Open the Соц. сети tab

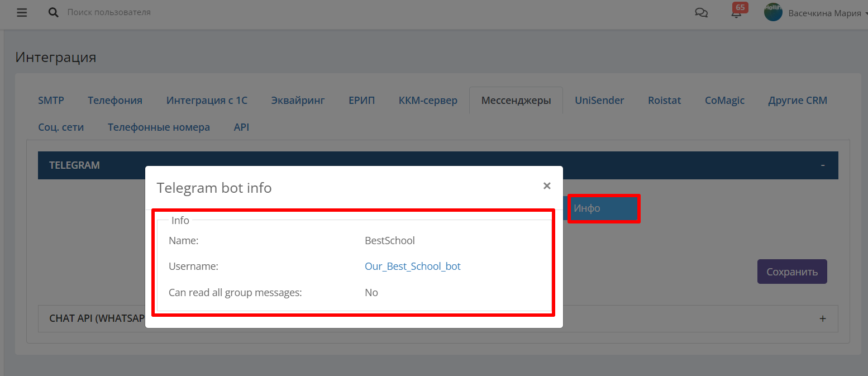(61, 127)
